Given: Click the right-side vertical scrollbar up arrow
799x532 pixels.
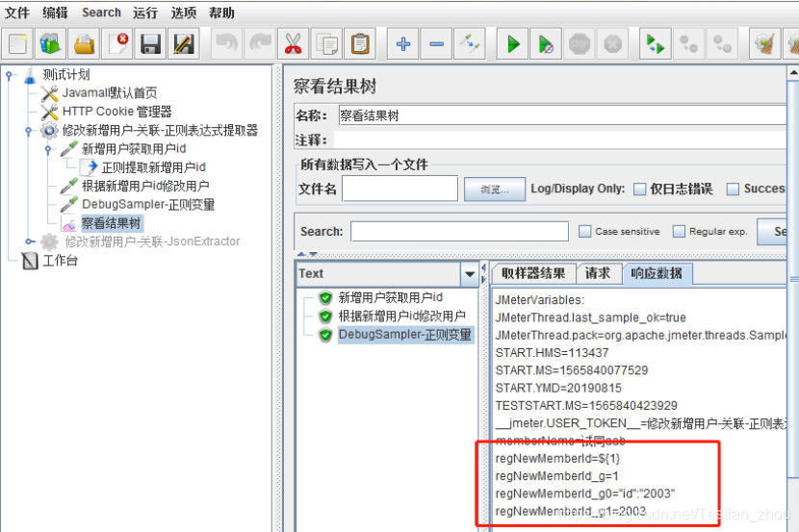Looking at the screenshot, I should (793, 74).
